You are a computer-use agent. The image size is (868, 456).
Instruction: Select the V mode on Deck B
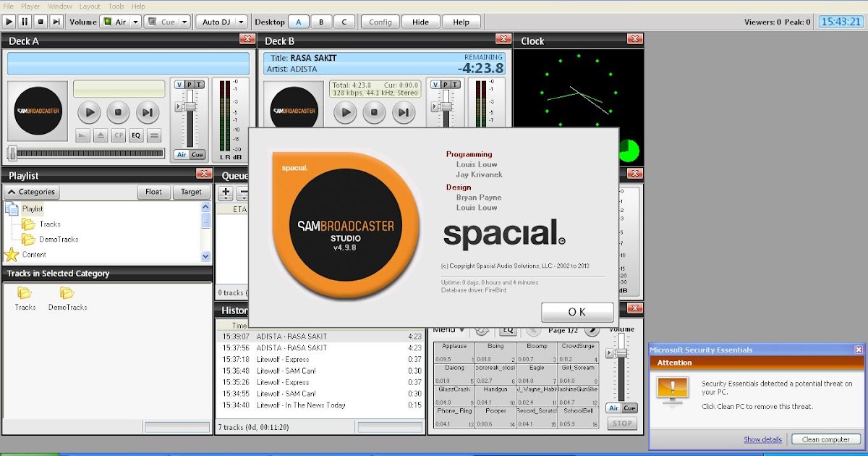(435, 85)
